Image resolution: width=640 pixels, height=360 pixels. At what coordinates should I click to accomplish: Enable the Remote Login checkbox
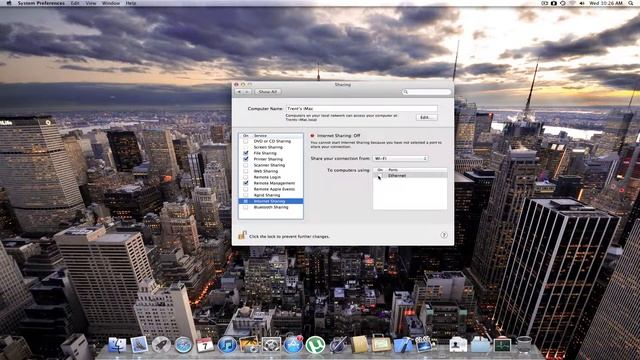246,177
